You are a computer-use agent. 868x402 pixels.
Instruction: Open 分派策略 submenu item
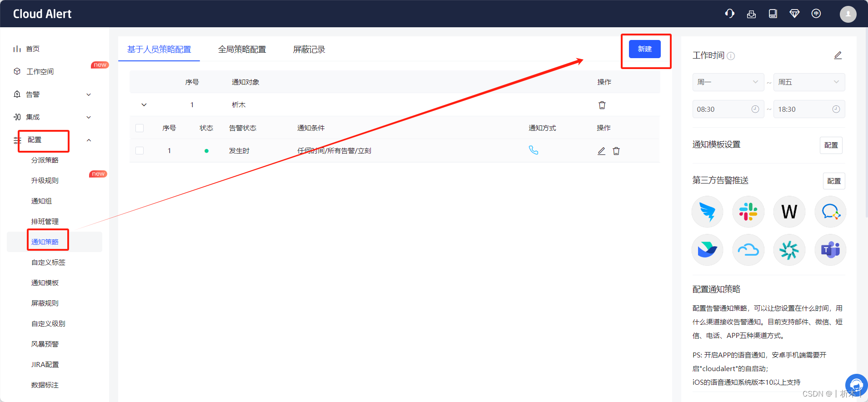(45, 160)
